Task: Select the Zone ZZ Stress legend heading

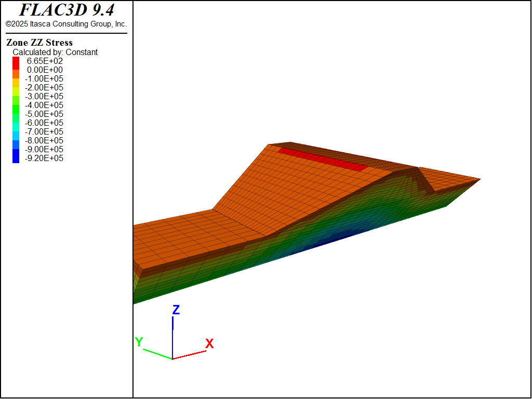Action: [39, 43]
